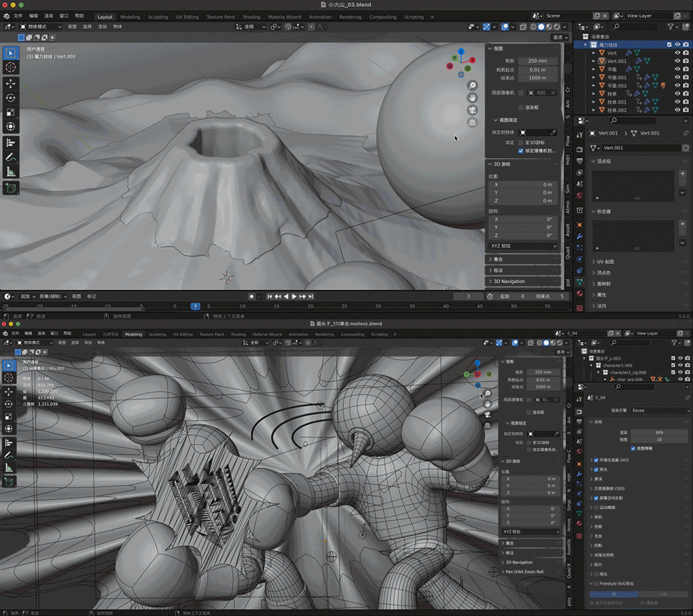The height and width of the screenshot is (616, 693).
Task: Open object mode dropdown in top window header
Action: tap(40, 27)
